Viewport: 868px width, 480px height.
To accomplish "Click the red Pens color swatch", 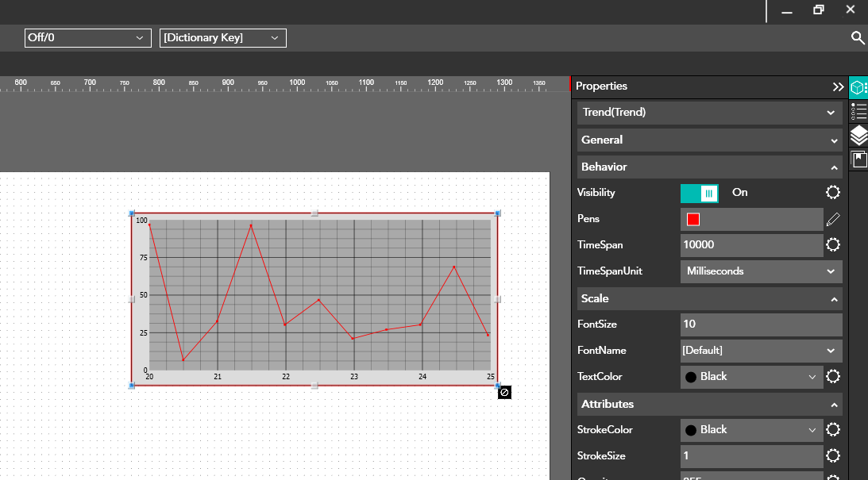I will pyautogui.click(x=692, y=220).
